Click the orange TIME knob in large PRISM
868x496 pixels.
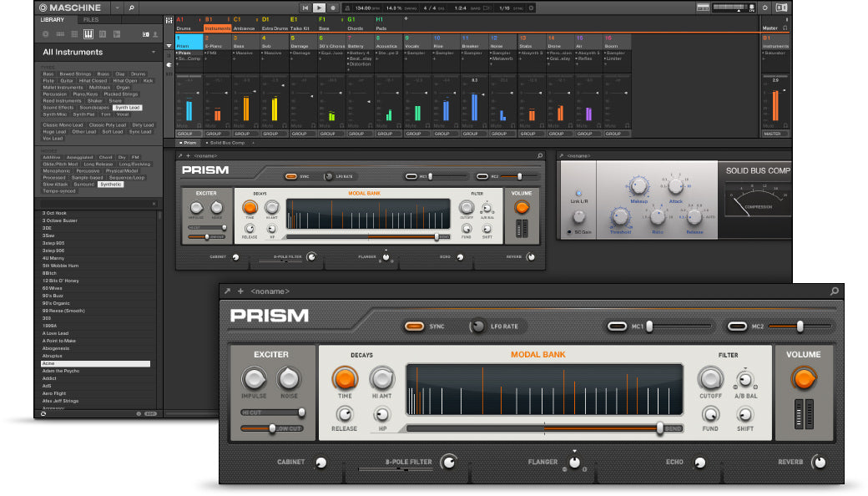pyautogui.click(x=345, y=378)
